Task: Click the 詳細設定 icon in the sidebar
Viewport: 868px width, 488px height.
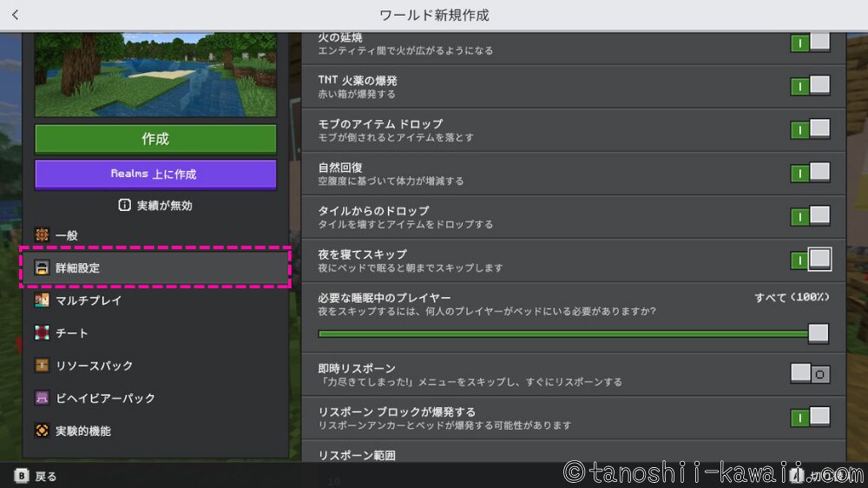Action: (42, 267)
